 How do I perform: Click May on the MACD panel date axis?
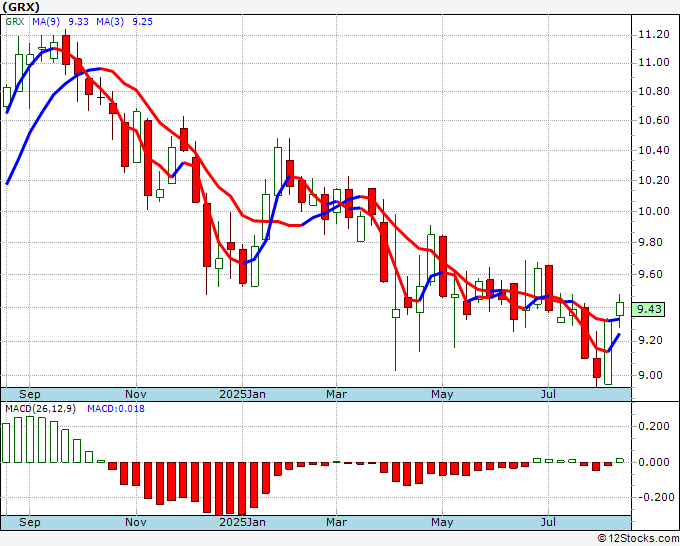442,522
